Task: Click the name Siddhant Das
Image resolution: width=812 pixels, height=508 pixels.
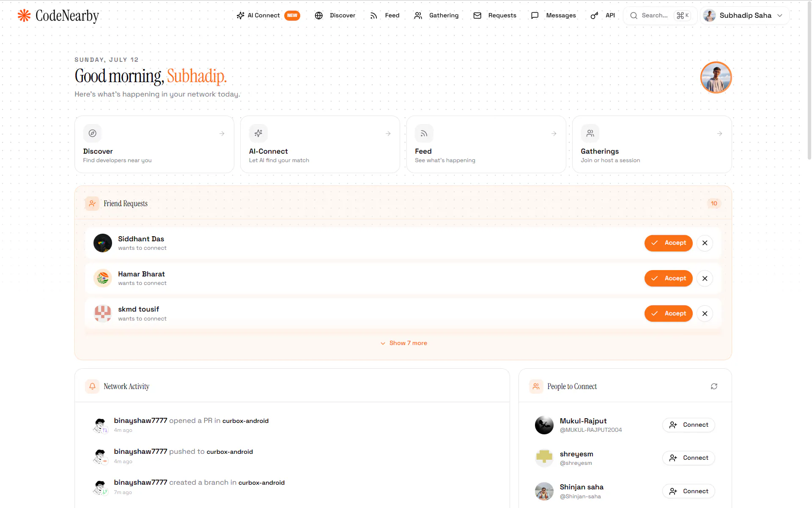Action: pos(141,239)
